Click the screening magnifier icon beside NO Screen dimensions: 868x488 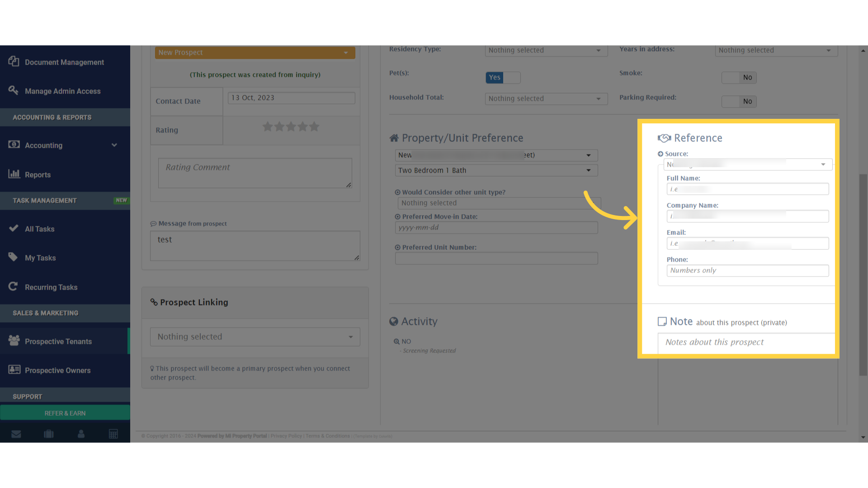tap(396, 342)
